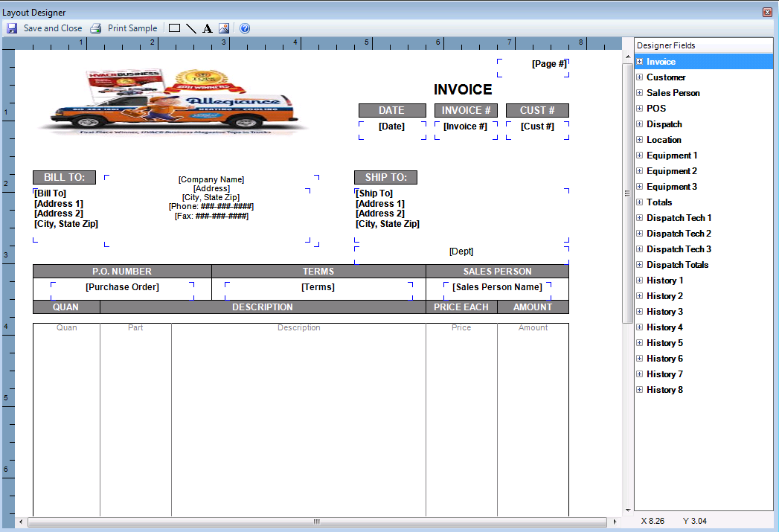Expand the Customer fields node
Viewport: 779px width, 532px height.
pos(639,77)
